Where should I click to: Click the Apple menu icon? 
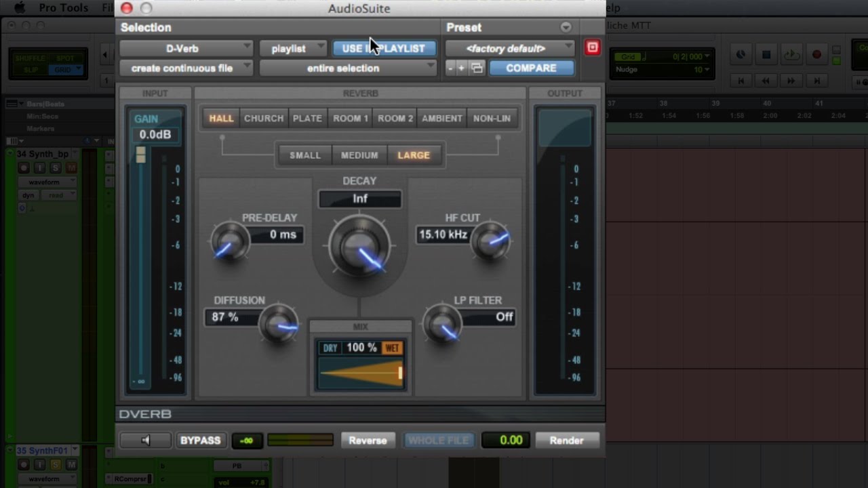20,8
